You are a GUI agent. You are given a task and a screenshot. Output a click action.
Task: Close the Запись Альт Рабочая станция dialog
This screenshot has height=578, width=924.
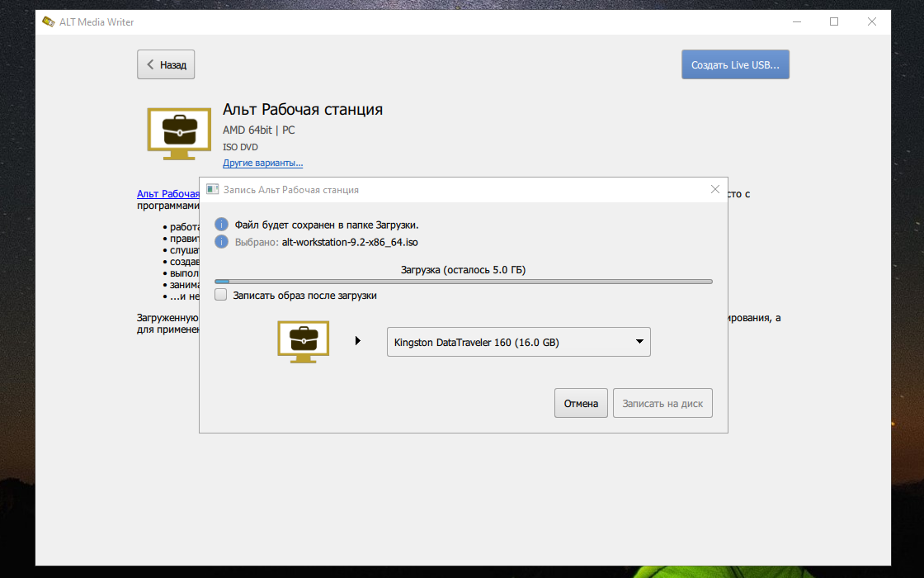pos(714,189)
